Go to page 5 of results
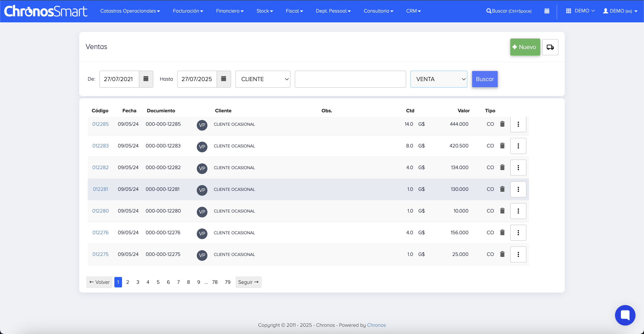Image resolution: width=644 pixels, height=334 pixels. coord(158,282)
